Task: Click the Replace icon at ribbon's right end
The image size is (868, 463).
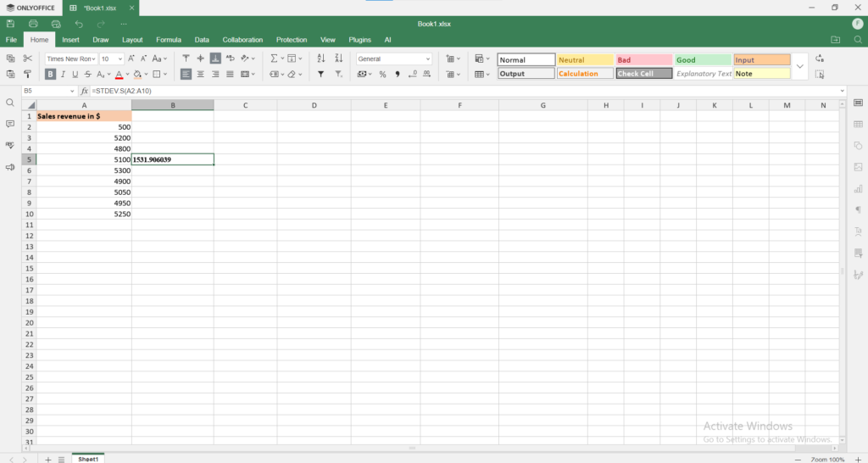Action: 820,59
